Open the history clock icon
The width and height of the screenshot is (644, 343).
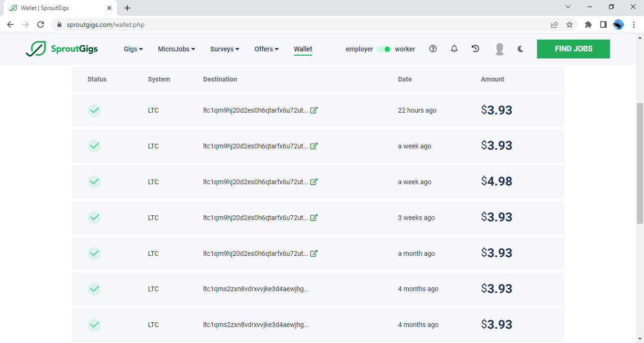[x=475, y=49]
